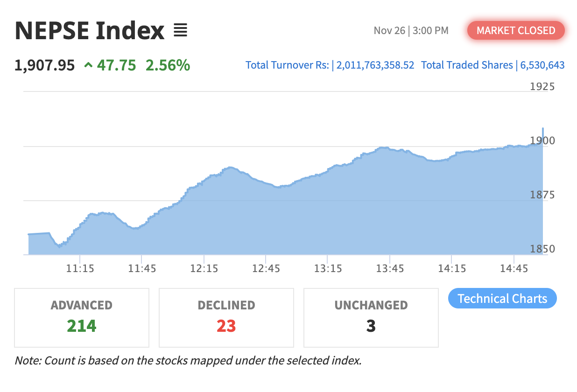This screenshot has width=577, height=392.
Task: Open the menu icon beside NEPSE Index
Action: [180, 30]
